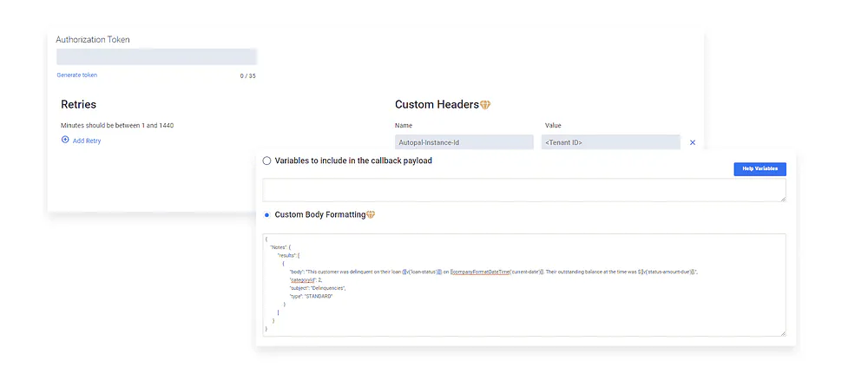Screen dimensions: 868x374
Task: Grab the resize handle of the JSON editor
Action: (x=783, y=333)
